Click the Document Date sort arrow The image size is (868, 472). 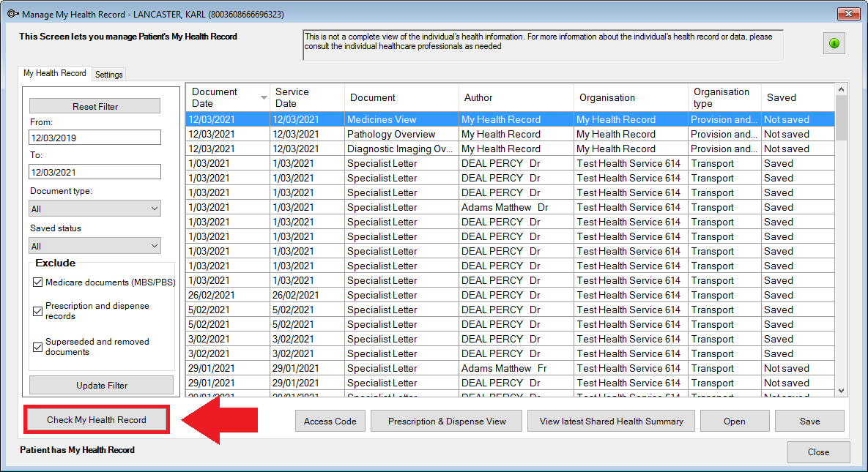tap(264, 97)
